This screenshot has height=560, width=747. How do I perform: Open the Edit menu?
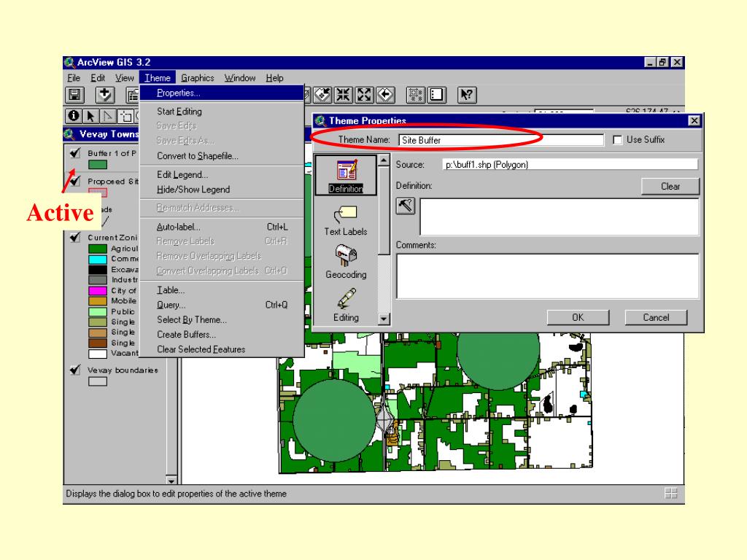pyautogui.click(x=98, y=78)
